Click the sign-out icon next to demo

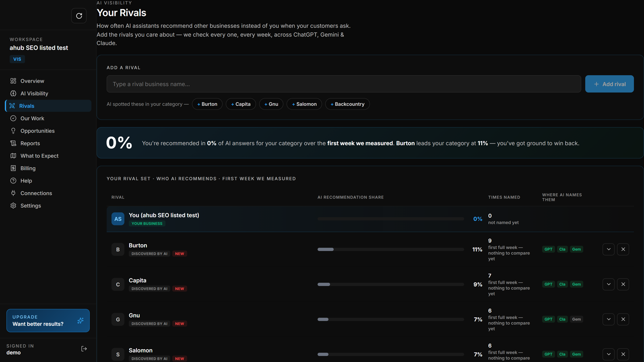point(84,349)
